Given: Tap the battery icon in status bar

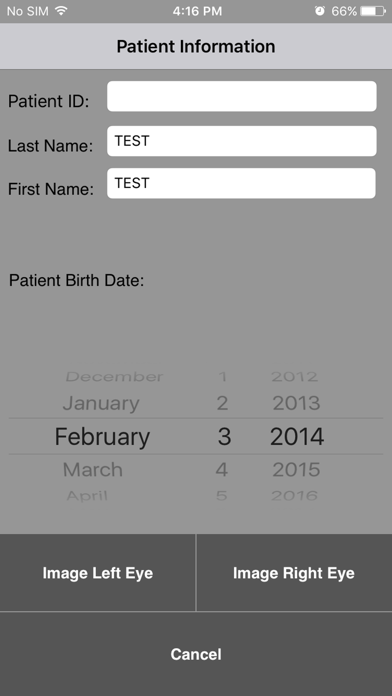Looking at the screenshot, I should tap(373, 11).
